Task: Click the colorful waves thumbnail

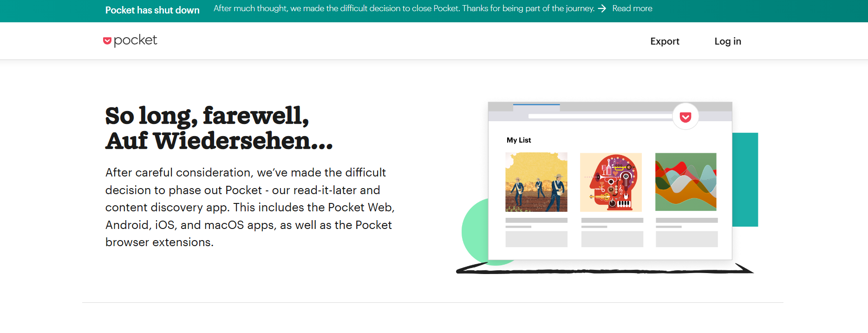Action: [x=686, y=182]
